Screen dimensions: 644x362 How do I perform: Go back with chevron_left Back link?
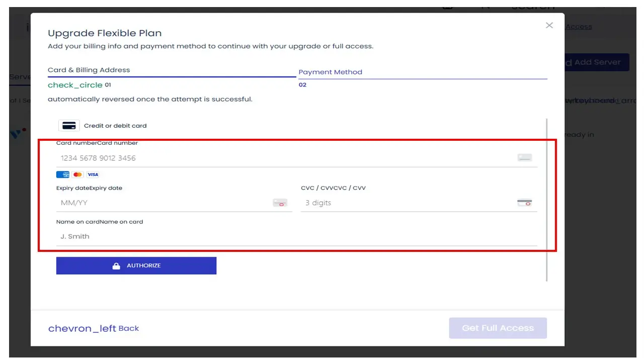coord(94,328)
